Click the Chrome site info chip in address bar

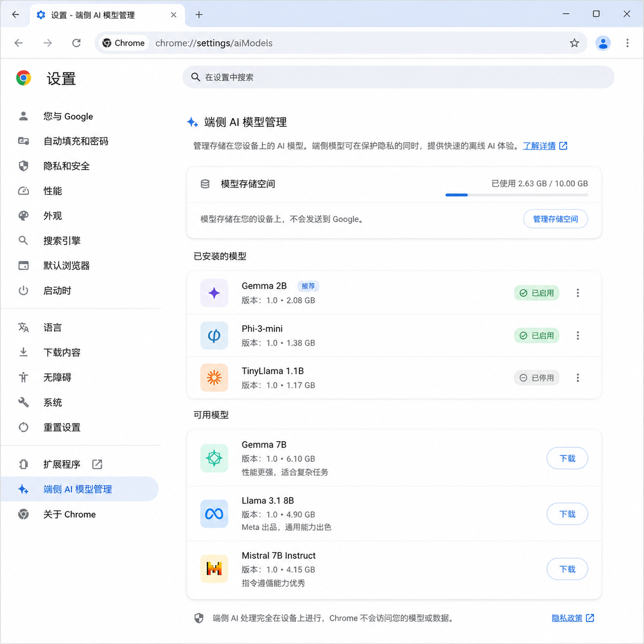click(x=124, y=43)
